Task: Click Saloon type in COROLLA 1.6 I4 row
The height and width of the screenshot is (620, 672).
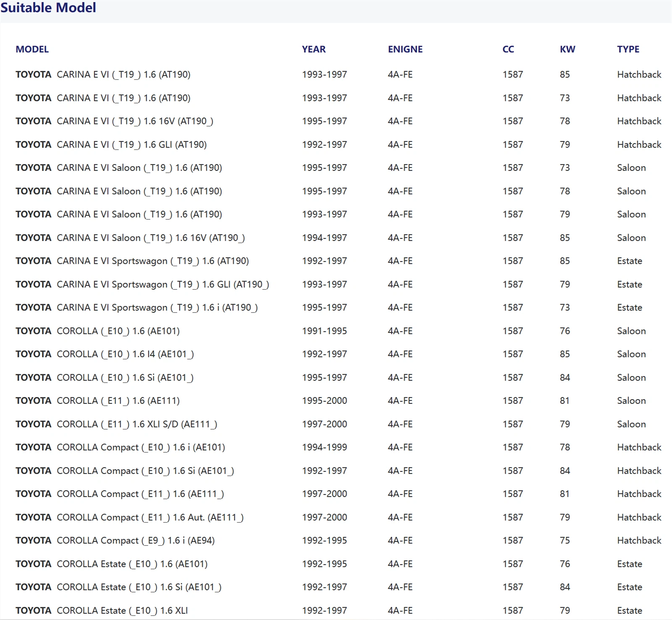Action: click(x=631, y=354)
